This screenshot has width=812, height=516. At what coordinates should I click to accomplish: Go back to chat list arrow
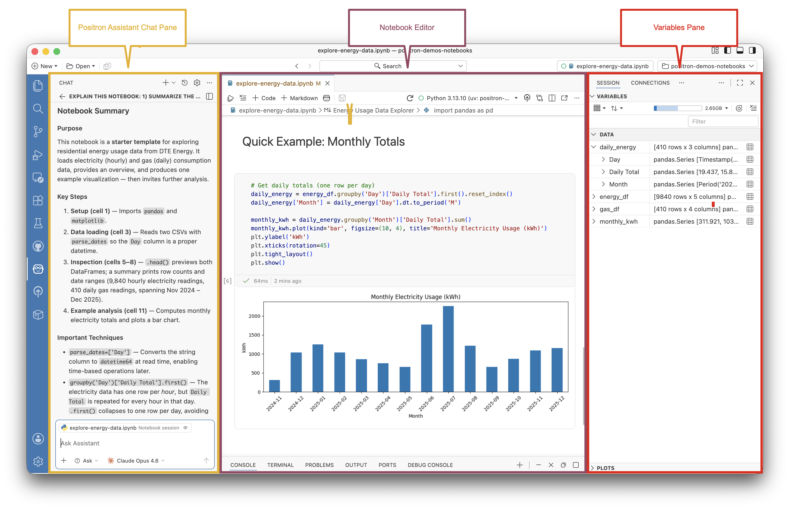pos(62,96)
